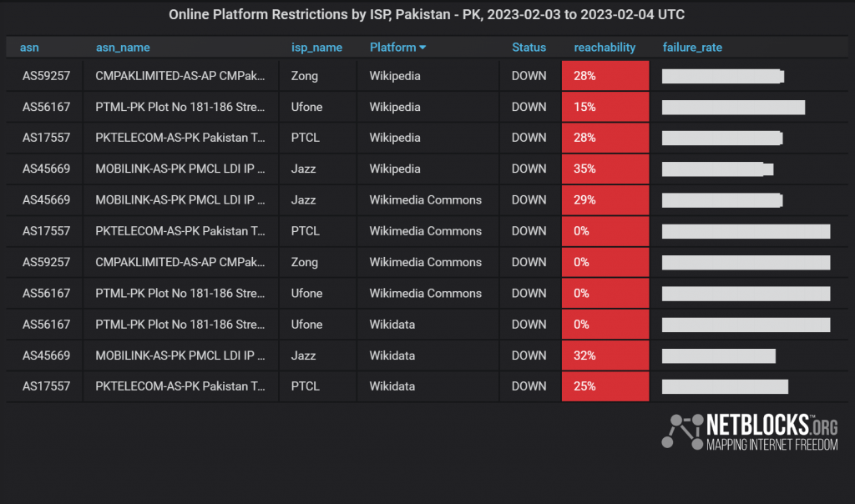Image resolution: width=855 pixels, height=504 pixels.
Task: Select AS17557 in PTCL Wikimedia Commons row
Action: [47, 231]
